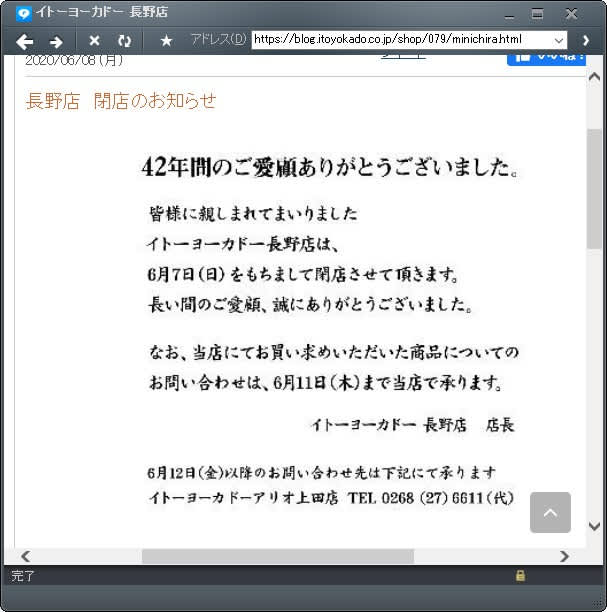Reload the page with the refresh icon
607x612 pixels.
click(125, 41)
